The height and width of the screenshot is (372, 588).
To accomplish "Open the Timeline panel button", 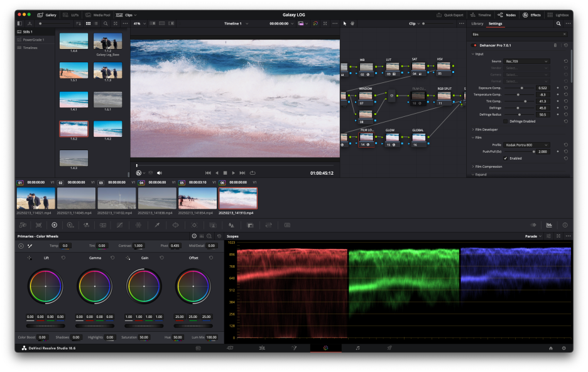I will pyautogui.click(x=481, y=15).
